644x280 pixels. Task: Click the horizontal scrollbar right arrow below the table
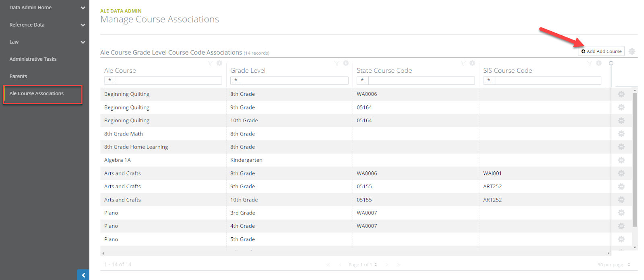click(608, 253)
